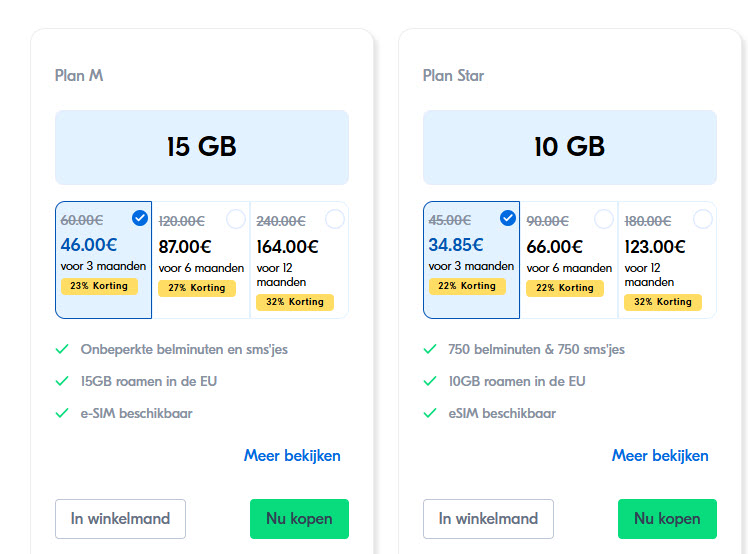Click the checked 3-month radio in Plan M
Screen dimensions: 748x554
(140, 218)
